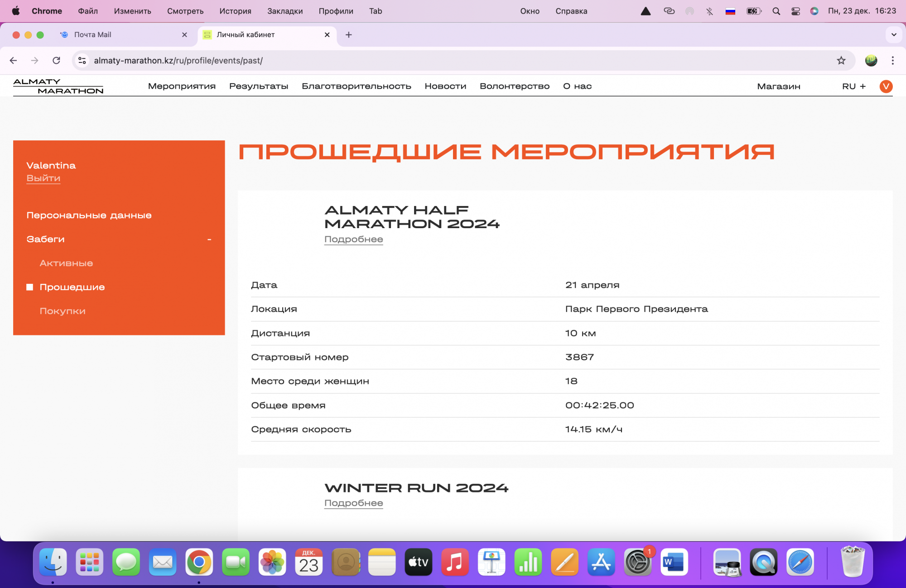Click the Chrome profile picture icon
Image resolution: width=906 pixels, height=588 pixels.
871,61
